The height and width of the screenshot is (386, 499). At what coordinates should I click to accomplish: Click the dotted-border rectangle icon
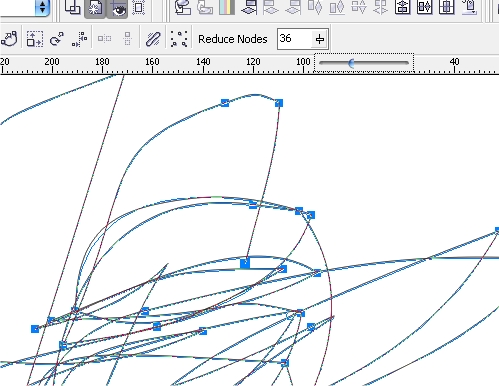coord(138,7)
